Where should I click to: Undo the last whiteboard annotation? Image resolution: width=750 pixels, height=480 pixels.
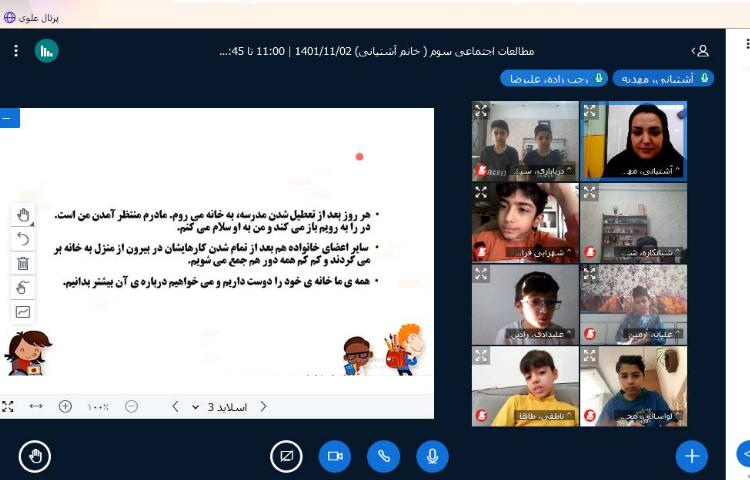point(22,239)
